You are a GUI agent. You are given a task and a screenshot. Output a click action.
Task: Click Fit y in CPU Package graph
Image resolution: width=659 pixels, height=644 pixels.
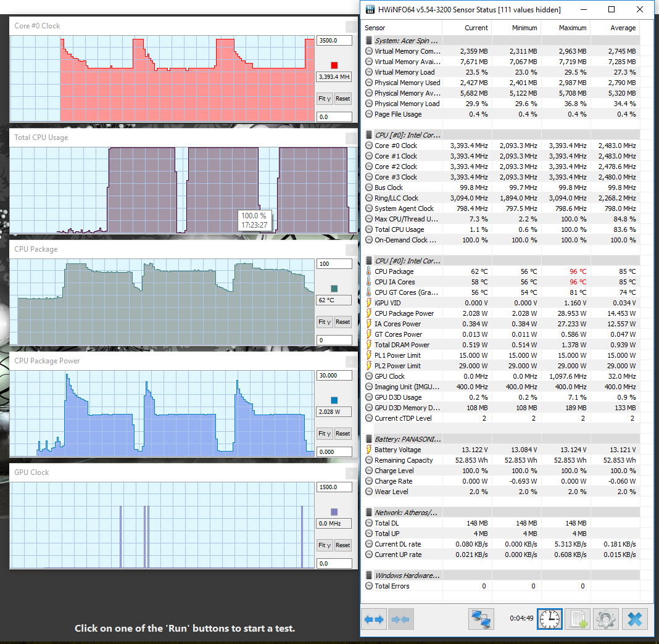tap(325, 322)
